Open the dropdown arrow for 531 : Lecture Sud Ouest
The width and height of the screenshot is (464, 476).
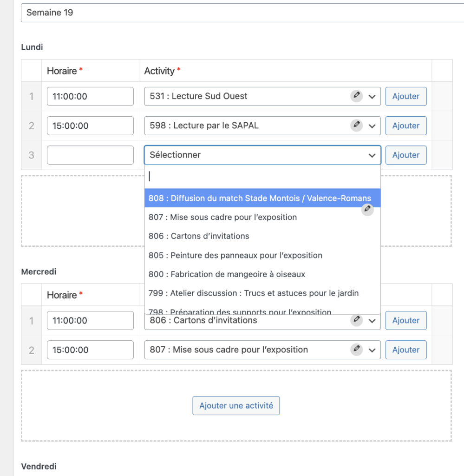pos(372,97)
